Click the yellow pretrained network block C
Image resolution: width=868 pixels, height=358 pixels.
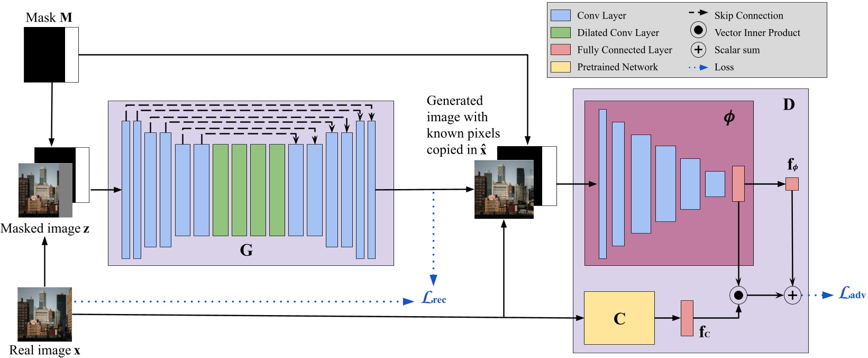[x=619, y=318]
